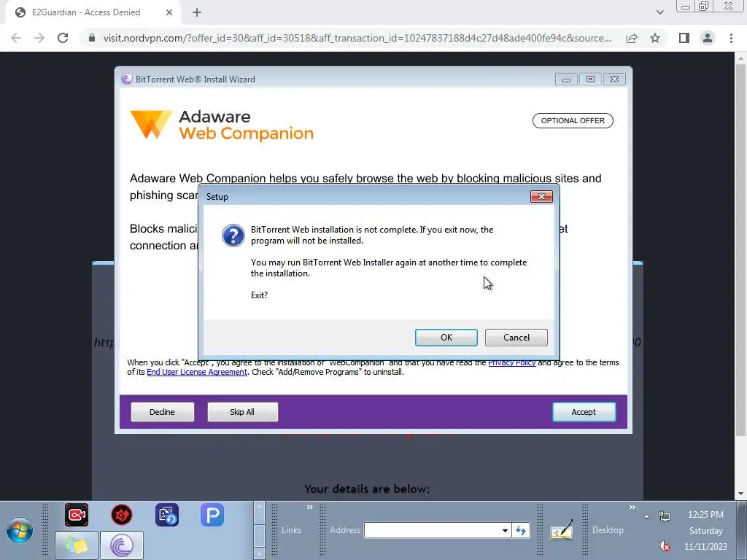747x560 pixels.
Task: Launch the red gear taskbar app icon
Action: pyautogui.click(x=122, y=515)
